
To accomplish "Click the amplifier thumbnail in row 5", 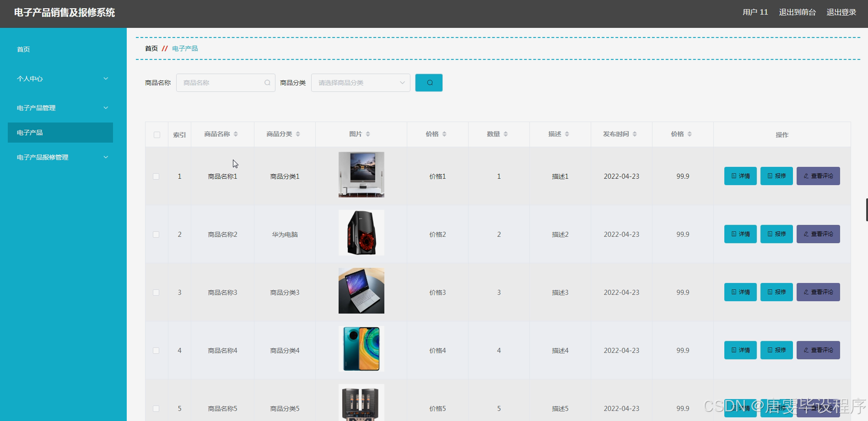I will pos(361,403).
